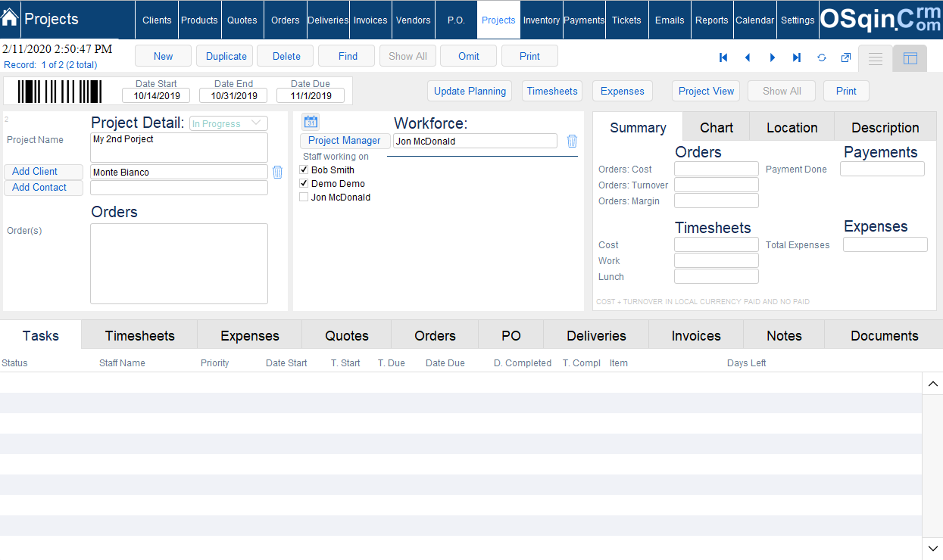
Task: Go to next record arrow
Action: pyautogui.click(x=773, y=58)
